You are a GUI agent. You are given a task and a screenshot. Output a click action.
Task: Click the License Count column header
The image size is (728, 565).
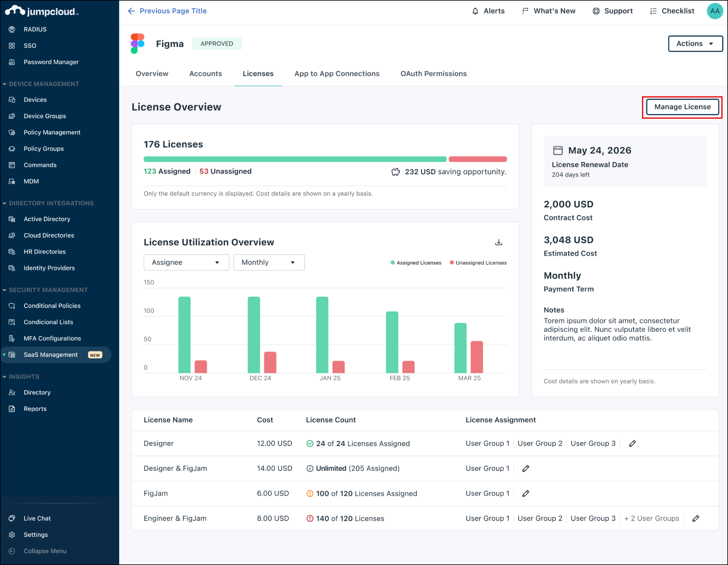[x=331, y=420]
